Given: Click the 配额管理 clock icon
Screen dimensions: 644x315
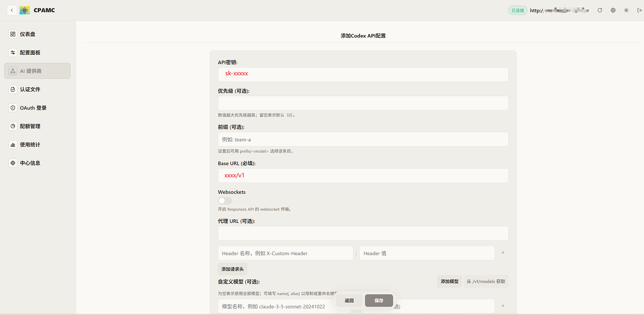Looking at the screenshot, I should pyautogui.click(x=13, y=126).
